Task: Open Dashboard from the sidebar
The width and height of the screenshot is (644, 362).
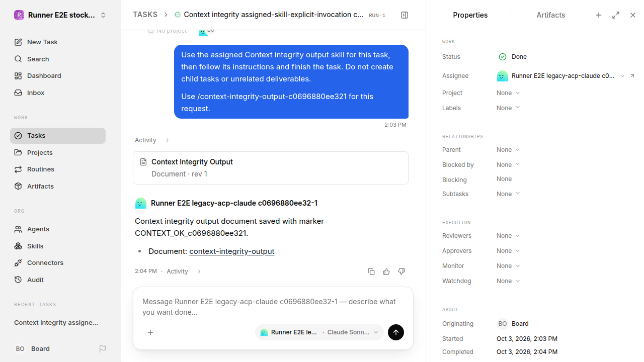Action: coord(58,75)
